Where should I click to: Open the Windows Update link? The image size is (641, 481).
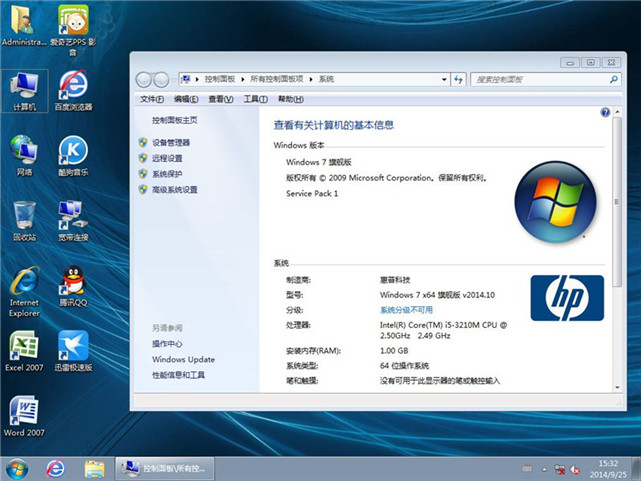183,359
